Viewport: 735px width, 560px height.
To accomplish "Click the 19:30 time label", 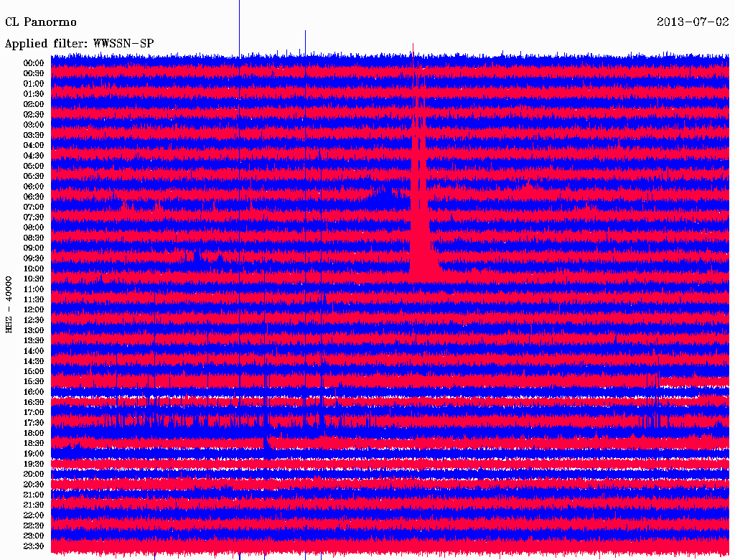I will click(33, 464).
